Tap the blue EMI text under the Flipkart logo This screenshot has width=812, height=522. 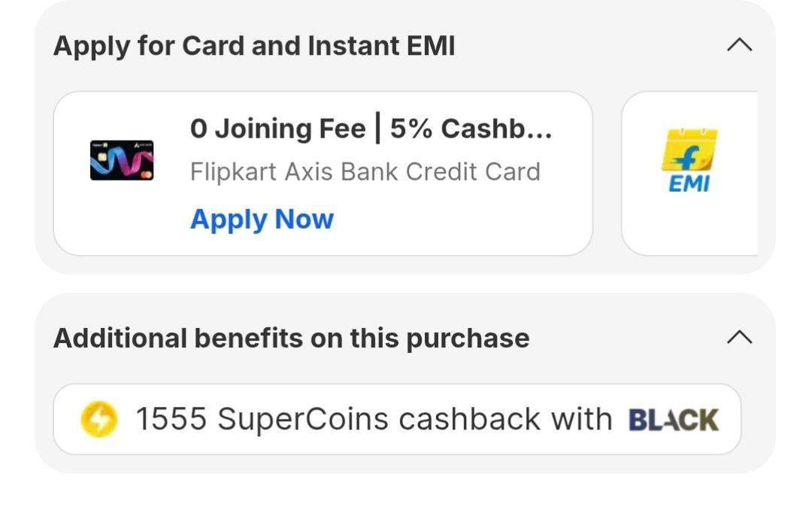[x=689, y=184]
